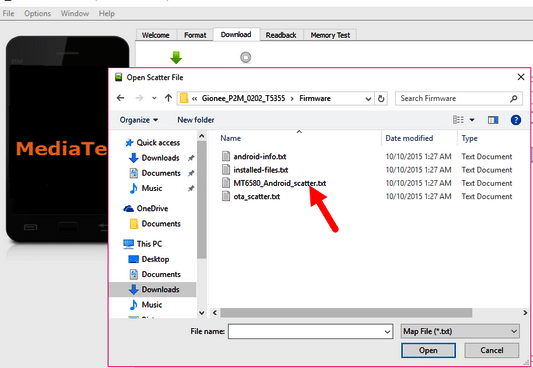Viewport: 533px width, 368px height.
Task: Click the search magnifier icon
Action: (514, 99)
